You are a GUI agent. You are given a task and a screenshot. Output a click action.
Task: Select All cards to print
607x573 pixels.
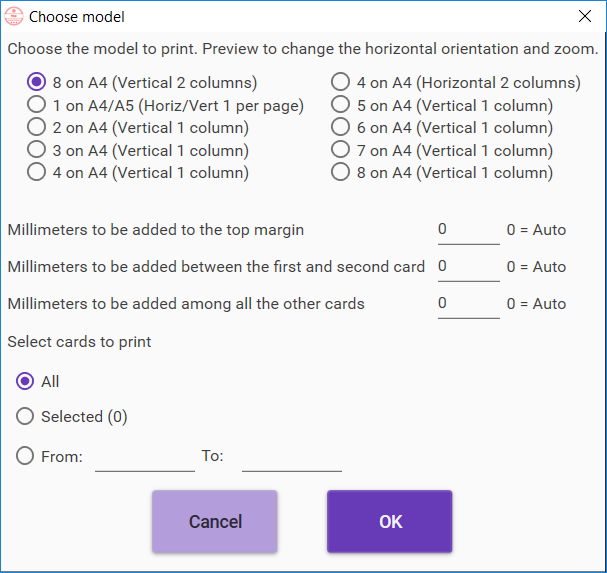coord(26,381)
